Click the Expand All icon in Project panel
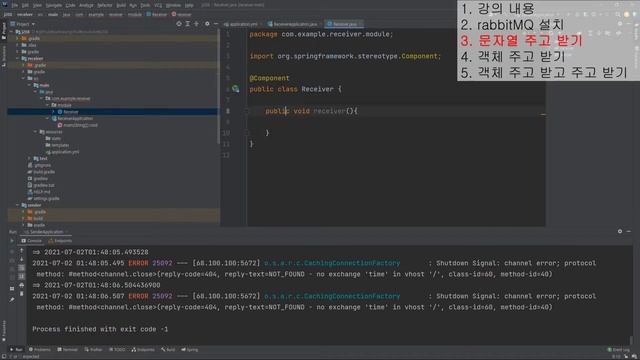This screenshot has height=360, width=640. 188,24
